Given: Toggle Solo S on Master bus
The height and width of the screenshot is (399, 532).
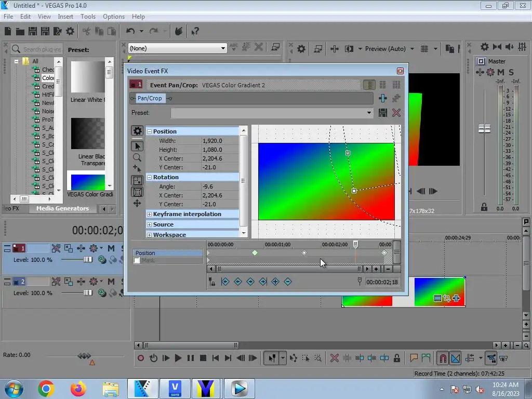Looking at the screenshot, I should pos(511,72).
